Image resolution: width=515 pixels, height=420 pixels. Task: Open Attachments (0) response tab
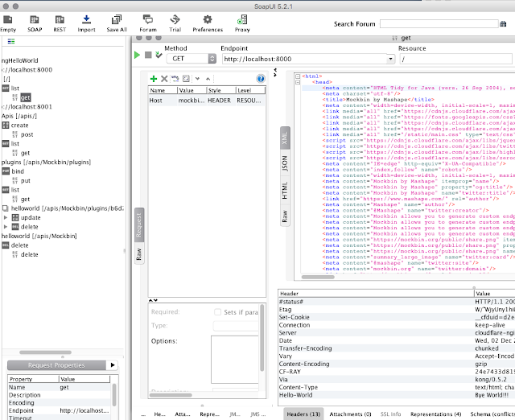(350, 414)
